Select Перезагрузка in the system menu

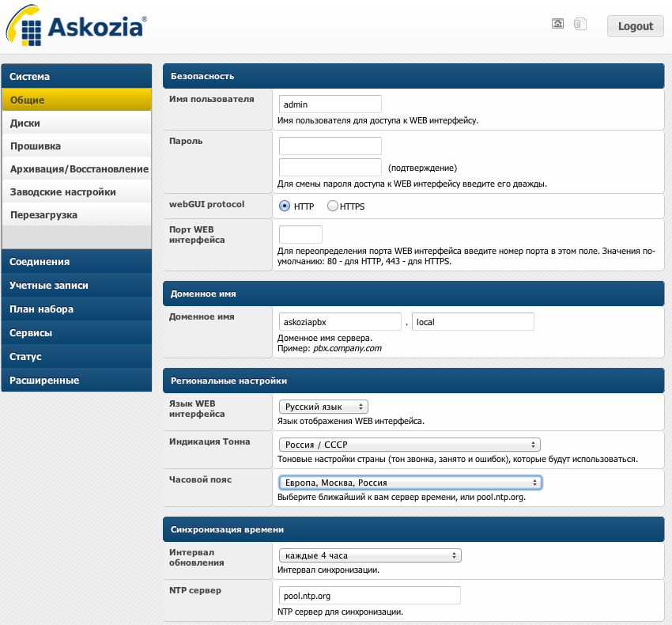pyautogui.click(x=77, y=215)
